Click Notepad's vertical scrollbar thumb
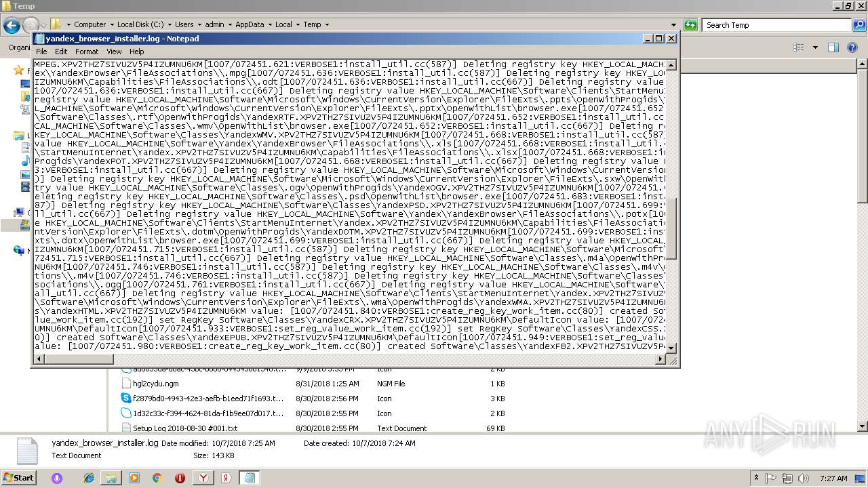This screenshot has width=868, height=488. click(671, 228)
